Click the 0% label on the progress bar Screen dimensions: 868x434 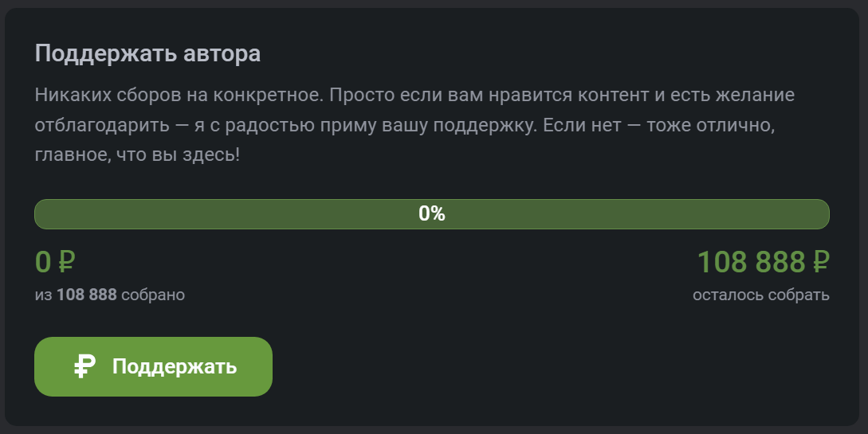pyautogui.click(x=431, y=214)
